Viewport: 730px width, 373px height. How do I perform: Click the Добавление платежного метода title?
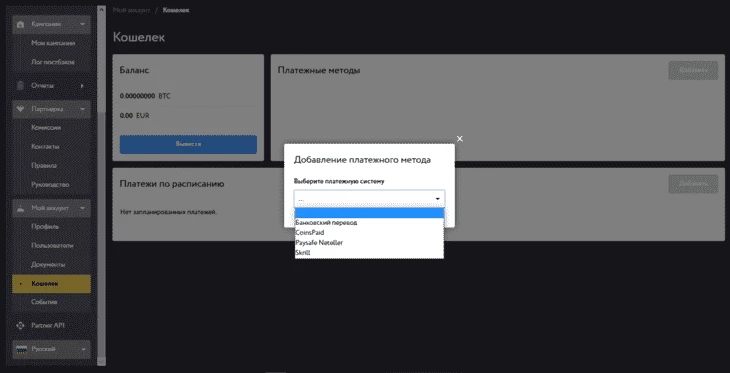tap(362, 160)
